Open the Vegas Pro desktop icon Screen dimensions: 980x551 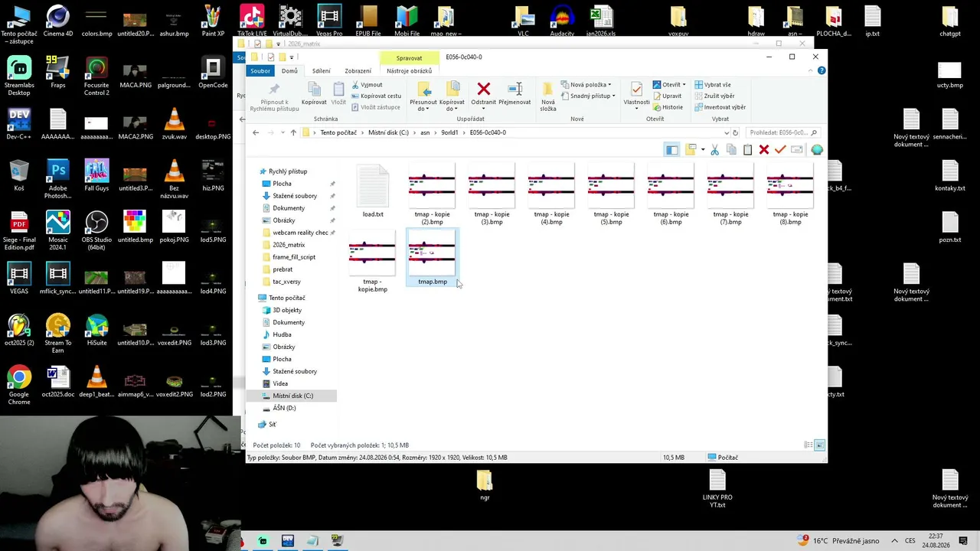click(328, 21)
